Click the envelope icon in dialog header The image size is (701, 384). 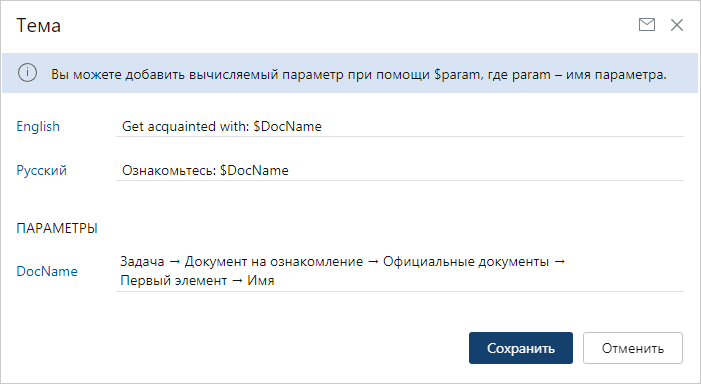(647, 25)
